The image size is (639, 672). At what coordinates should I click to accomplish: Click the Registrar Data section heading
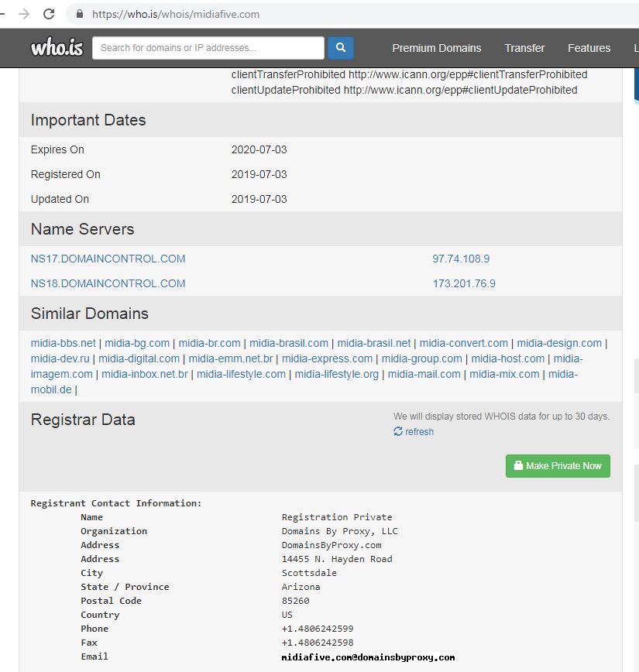[x=83, y=420]
